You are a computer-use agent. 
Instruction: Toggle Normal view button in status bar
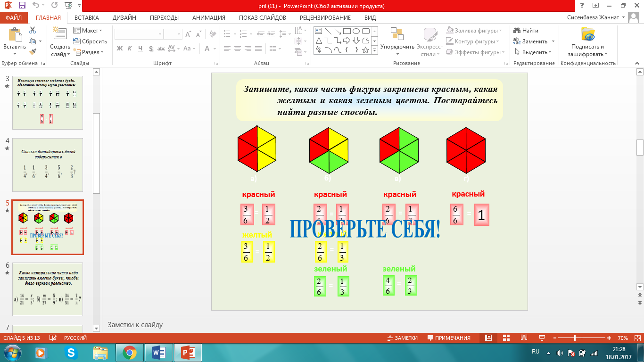point(488,338)
